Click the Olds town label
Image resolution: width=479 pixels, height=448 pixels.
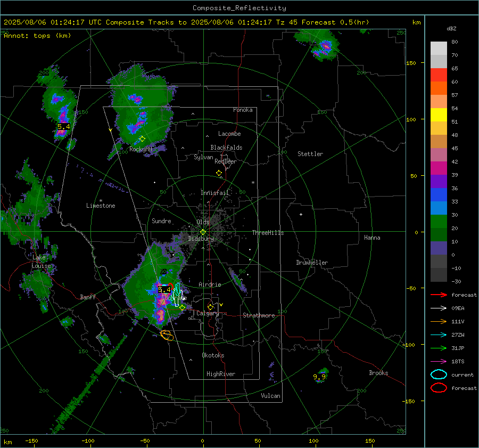click(203, 222)
